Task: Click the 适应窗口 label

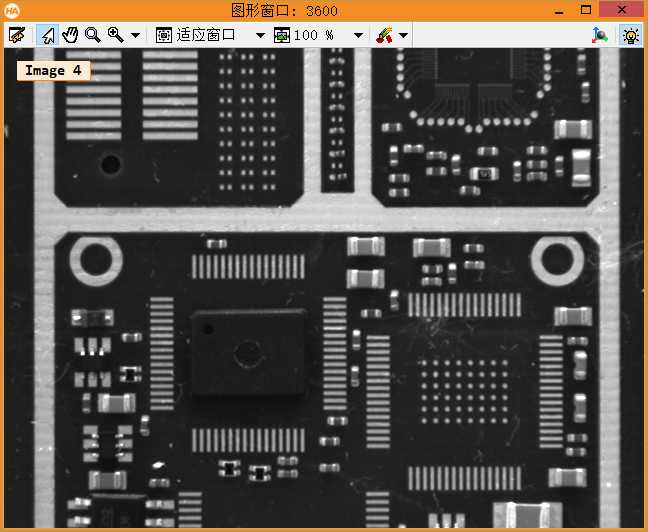Action: 206,35
